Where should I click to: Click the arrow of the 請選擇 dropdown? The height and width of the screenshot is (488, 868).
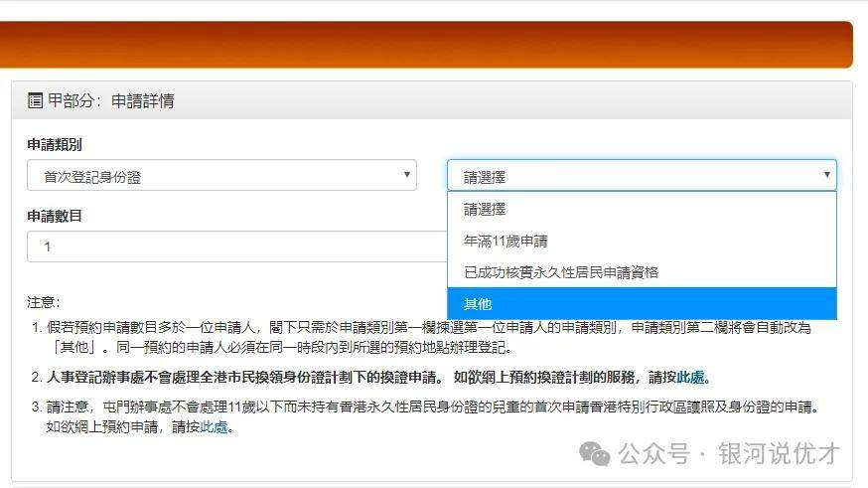[827, 175]
